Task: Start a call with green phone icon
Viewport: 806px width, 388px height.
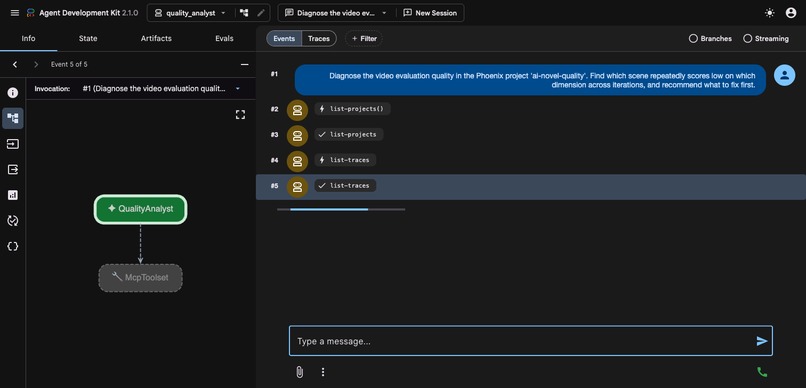Action: pyautogui.click(x=762, y=372)
